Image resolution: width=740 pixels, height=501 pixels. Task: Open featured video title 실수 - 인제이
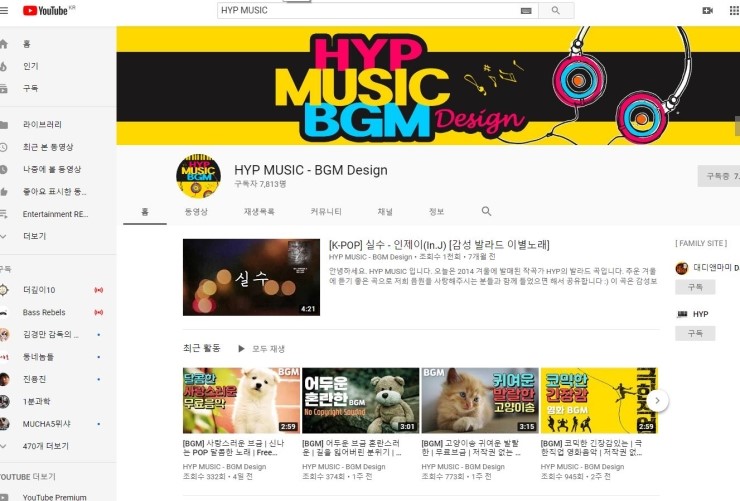click(439, 244)
